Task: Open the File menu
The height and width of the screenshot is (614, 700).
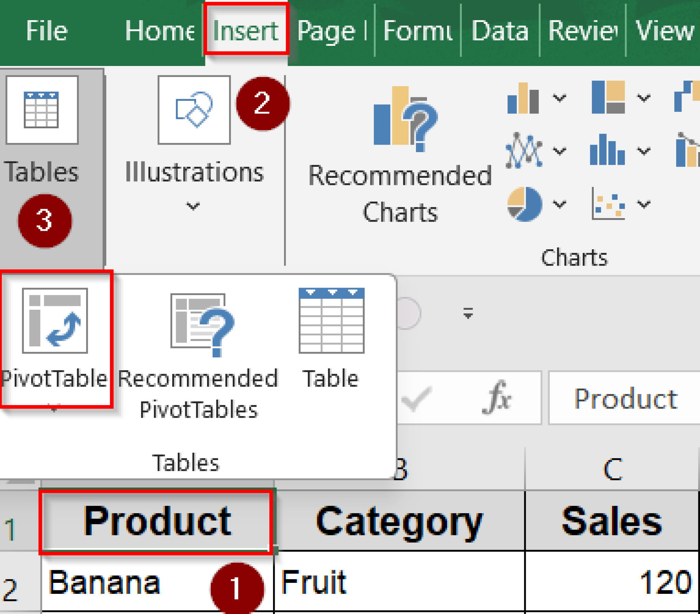Action: coord(47,30)
